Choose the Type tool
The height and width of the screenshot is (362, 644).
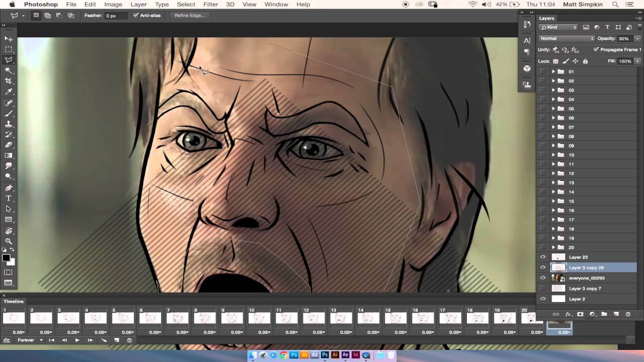point(9,198)
